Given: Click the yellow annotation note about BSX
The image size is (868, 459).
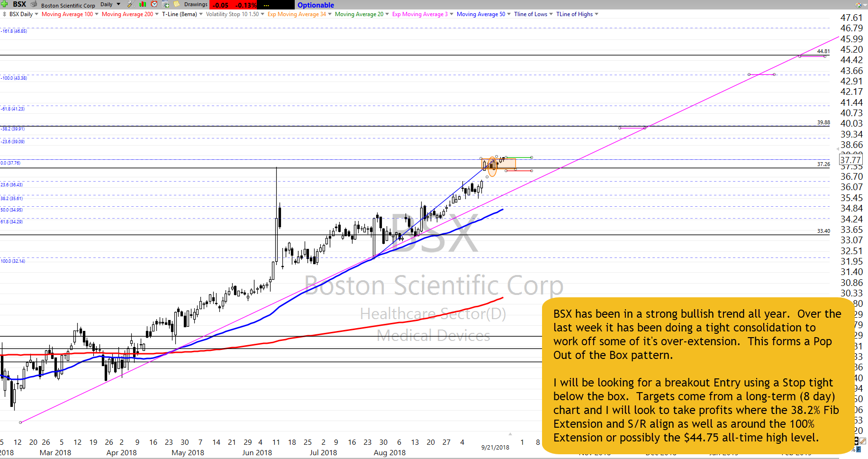Looking at the screenshot, I should coord(697,376).
